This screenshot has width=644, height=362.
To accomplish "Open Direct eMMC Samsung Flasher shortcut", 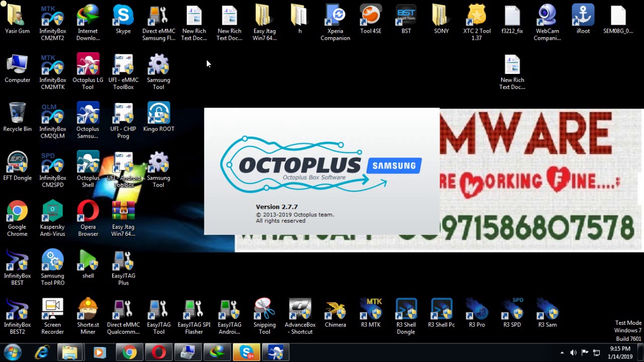I will coord(158,24).
